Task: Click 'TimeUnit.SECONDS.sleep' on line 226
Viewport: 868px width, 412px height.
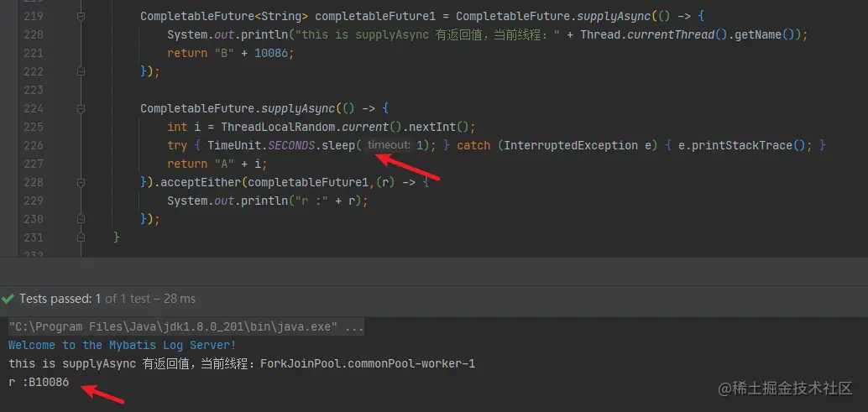Action: (281, 145)
